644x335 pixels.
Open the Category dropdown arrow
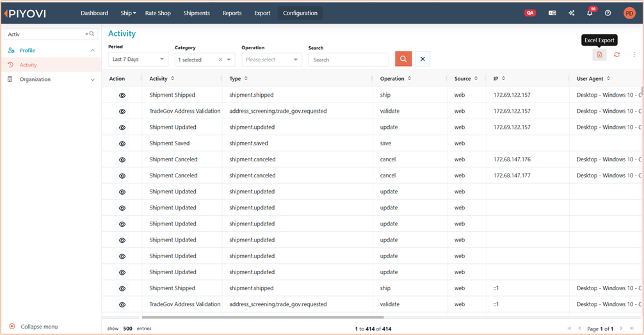click(229, 60)
